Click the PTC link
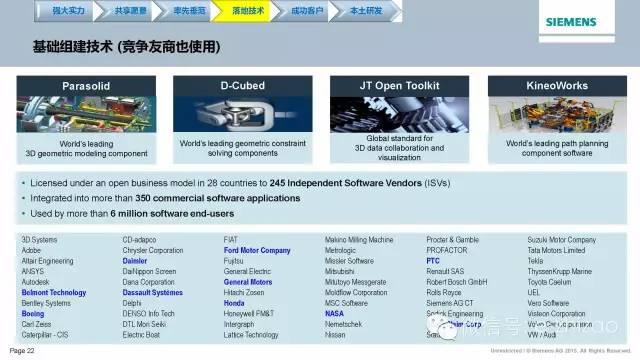The height and width of the screenshot is (360, 640). click(x=433, y=261)
